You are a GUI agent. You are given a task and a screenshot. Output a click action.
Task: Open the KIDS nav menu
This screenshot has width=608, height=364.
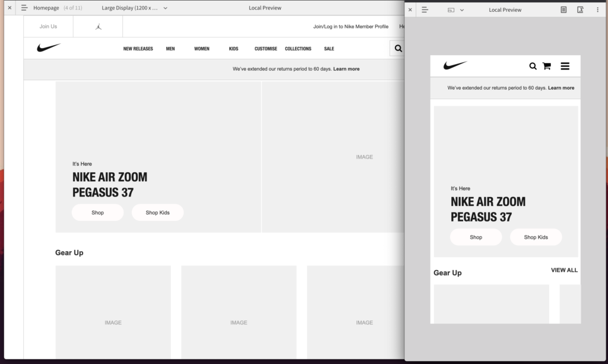pos(233,49)
